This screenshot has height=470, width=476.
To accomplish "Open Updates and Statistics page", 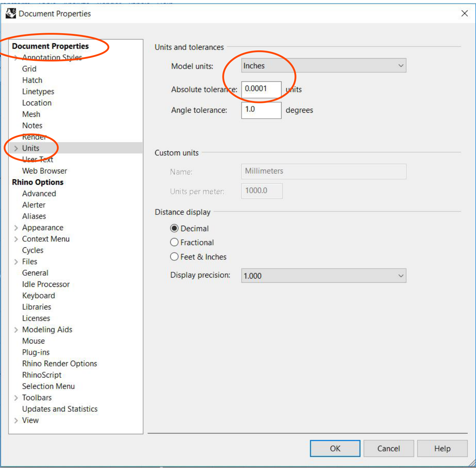I will click(60, 409).
